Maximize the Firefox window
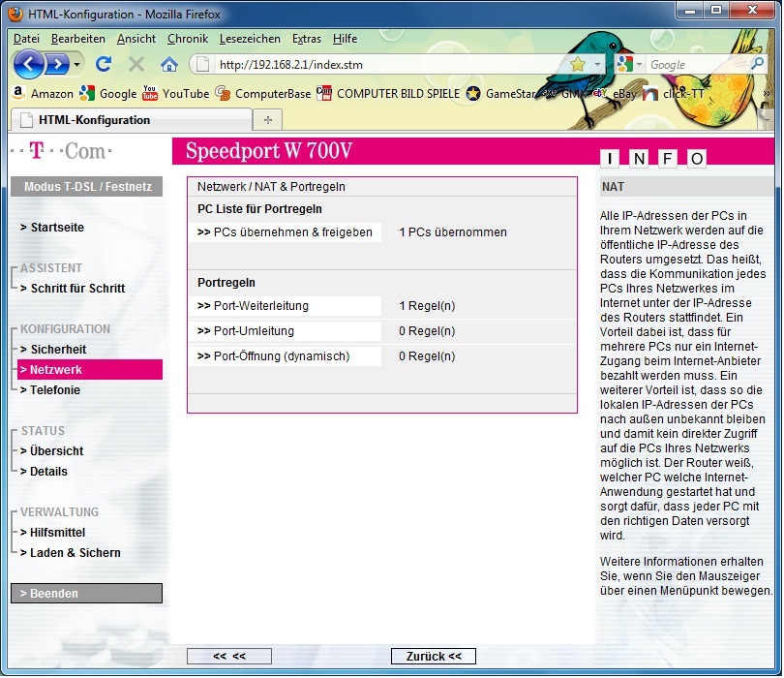The width and height of the screenshot is (784, 678). coord(716,10)
